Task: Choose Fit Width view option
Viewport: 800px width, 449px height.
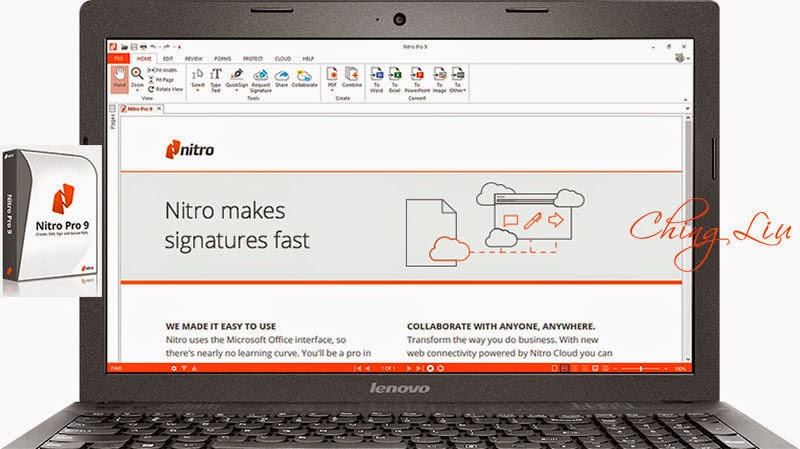Action: pos(163,70)
